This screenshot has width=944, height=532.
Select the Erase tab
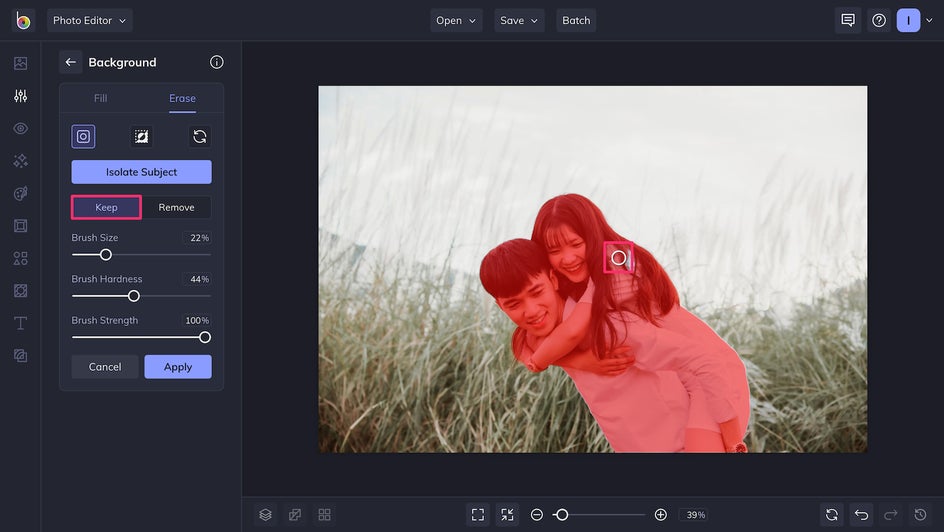tap(182, 98)
